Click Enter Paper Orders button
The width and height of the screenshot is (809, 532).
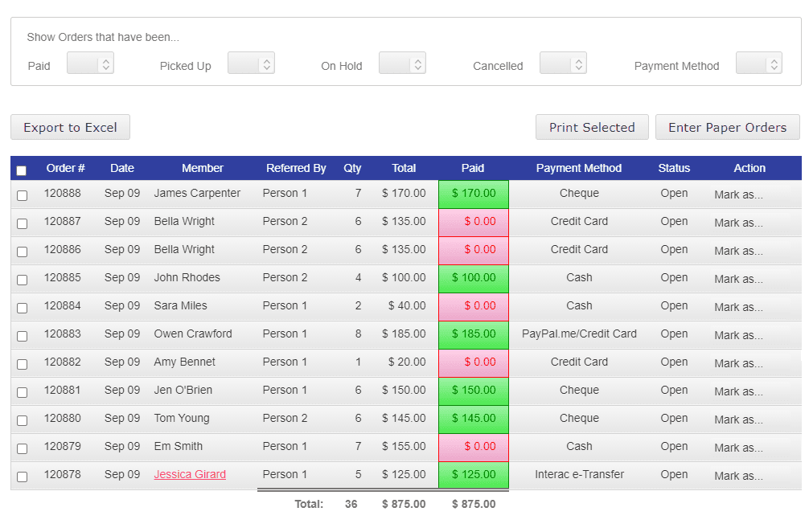pyautogui.click(x=728, y=127)
